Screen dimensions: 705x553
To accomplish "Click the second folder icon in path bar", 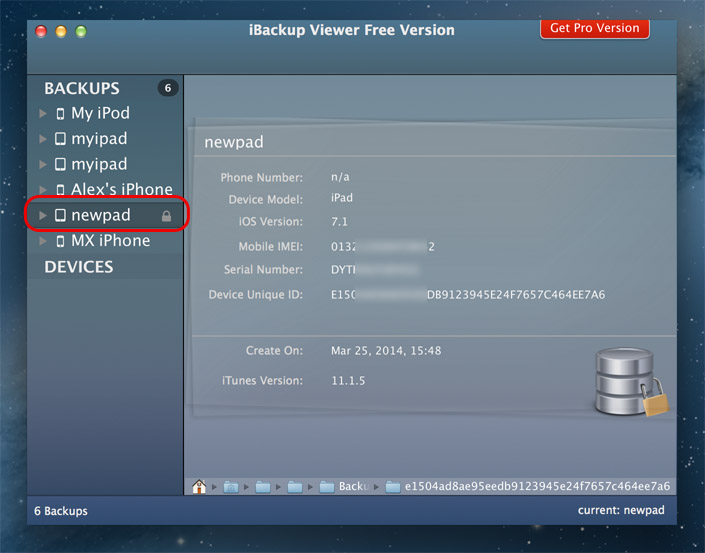I will (263, 487).
